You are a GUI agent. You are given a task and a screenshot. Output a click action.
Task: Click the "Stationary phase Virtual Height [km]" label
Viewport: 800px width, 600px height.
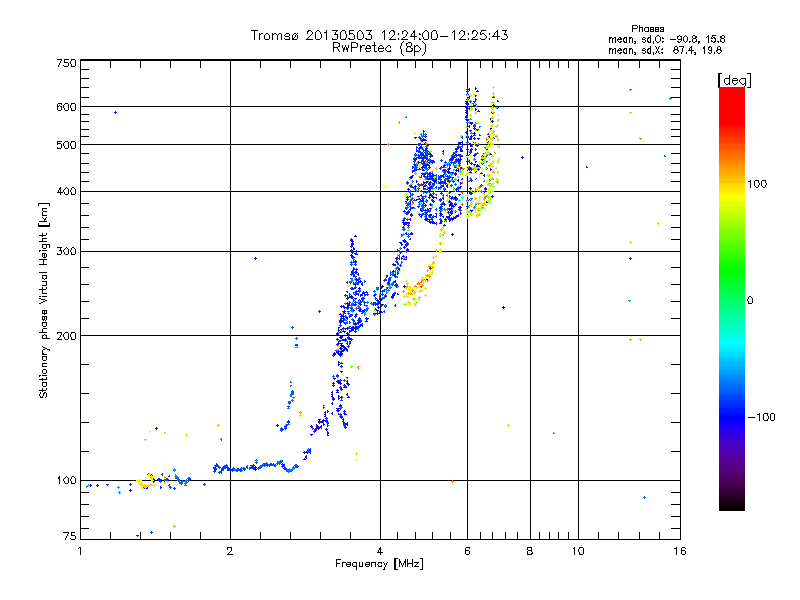coord(44,300)
